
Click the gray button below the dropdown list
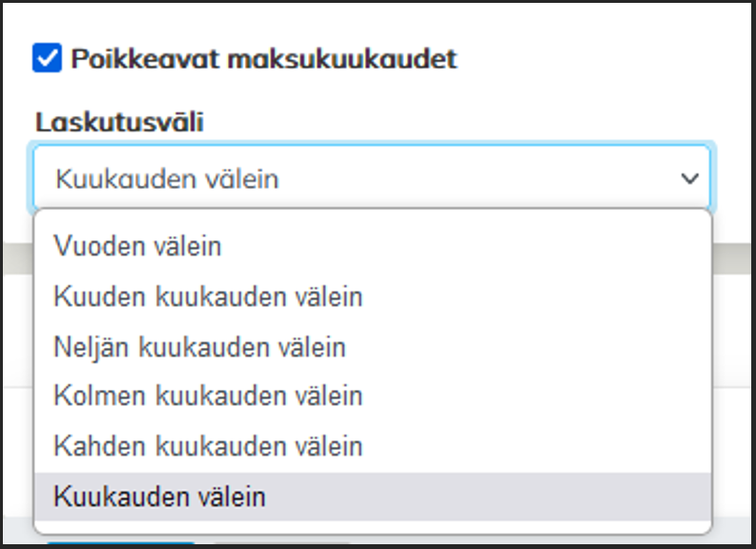(x=281, y=544)
